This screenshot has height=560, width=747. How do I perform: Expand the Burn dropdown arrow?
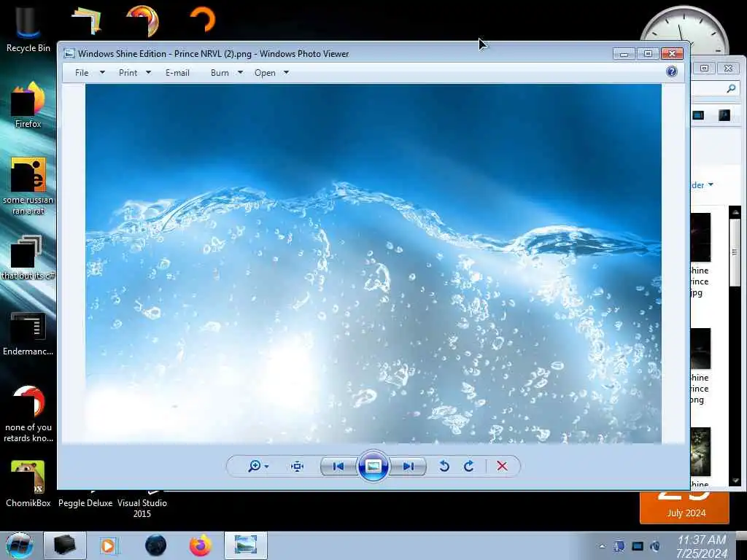tap(240, 72)
